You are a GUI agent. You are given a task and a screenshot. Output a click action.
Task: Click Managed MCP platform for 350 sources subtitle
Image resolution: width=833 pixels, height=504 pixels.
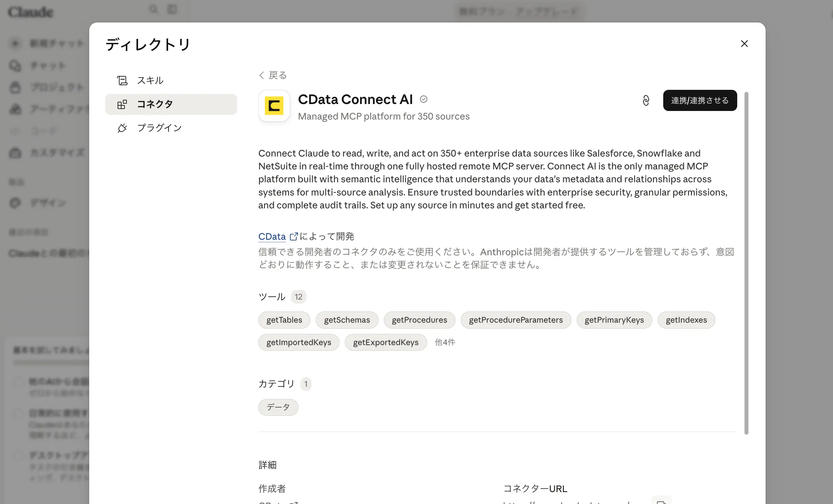384,116
